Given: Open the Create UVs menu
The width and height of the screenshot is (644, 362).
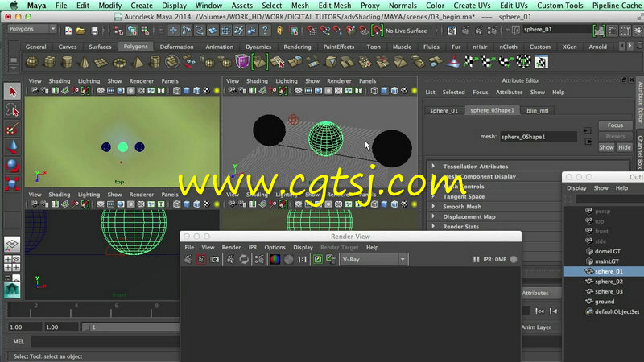Looking at the screenshot, I should coord(472,6).
